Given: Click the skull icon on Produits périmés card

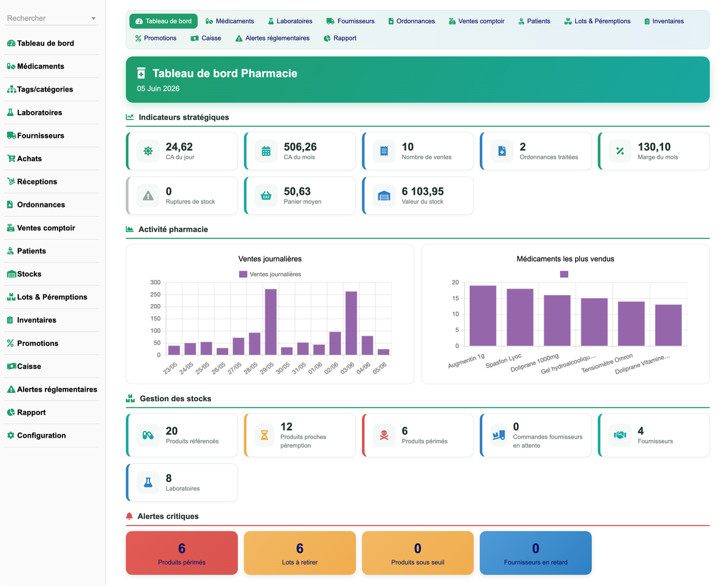Looking at the screenshot, I should (x=384, y=435).
